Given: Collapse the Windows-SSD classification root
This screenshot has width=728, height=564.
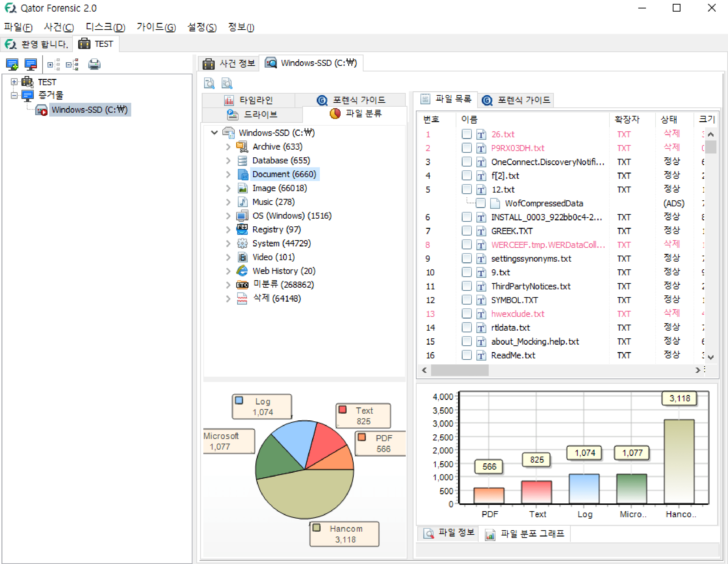Looking at the screenshot, I should [214, 133].
